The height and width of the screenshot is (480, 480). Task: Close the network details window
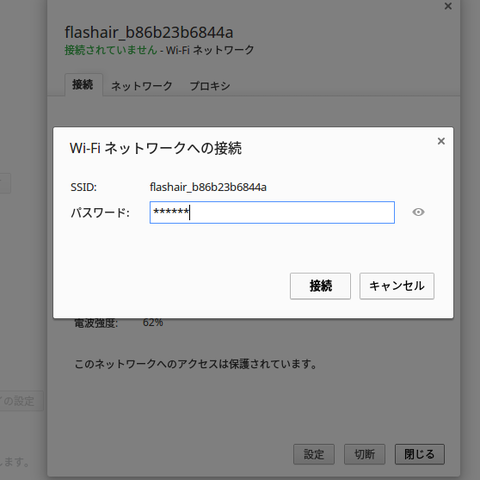(448, 6)
